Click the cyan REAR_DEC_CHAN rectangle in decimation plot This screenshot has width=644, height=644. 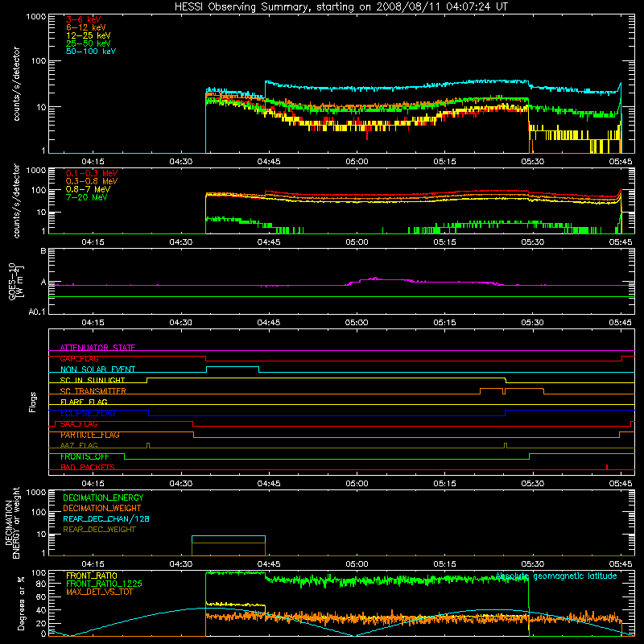pos(229,539)
